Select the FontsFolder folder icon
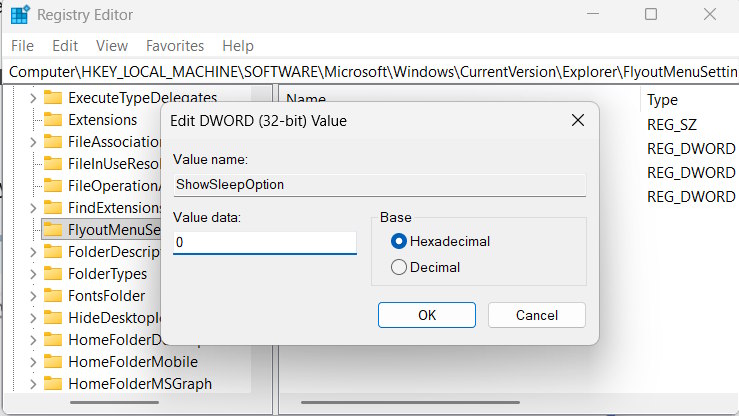The height and width of the screenshot is (416, 739). [x=53, y=295]
